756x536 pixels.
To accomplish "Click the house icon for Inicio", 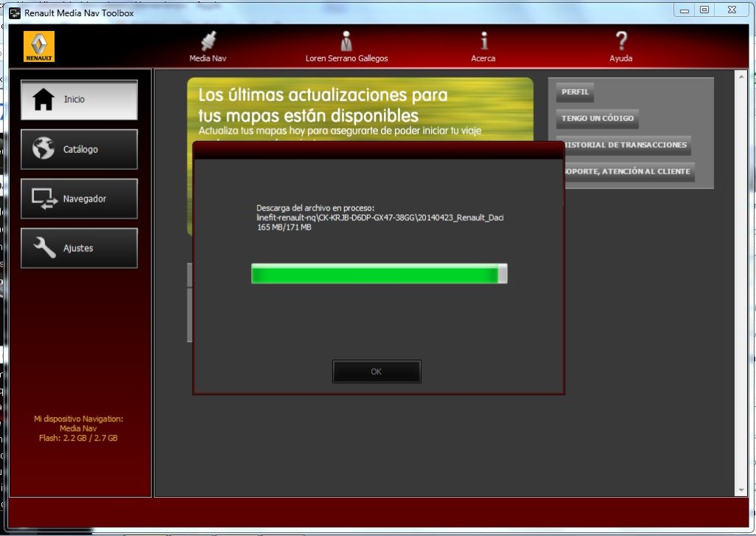I will click(x=44, y=100).
